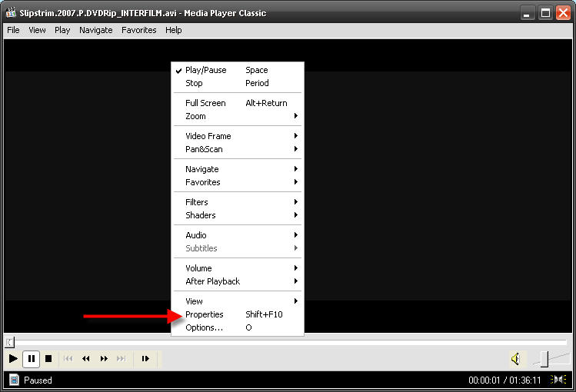Open Options... from the context menu
576x392 pixels.
238,327
